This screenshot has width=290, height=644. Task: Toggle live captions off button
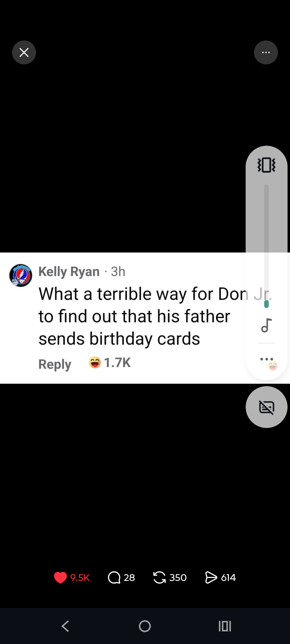click(266, 407)
